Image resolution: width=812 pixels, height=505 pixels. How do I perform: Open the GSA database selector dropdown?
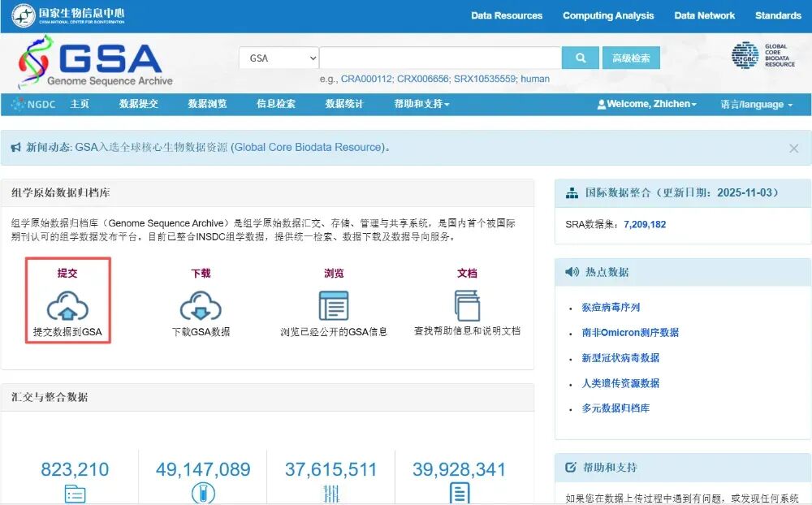coord(279,58)
